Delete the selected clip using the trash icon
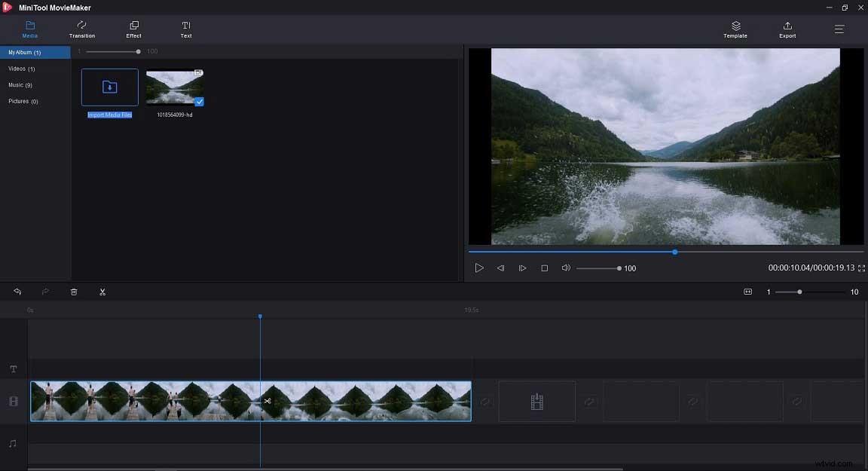Image resolution: width=868 pixels, height=471 pixels. (73, 292)
